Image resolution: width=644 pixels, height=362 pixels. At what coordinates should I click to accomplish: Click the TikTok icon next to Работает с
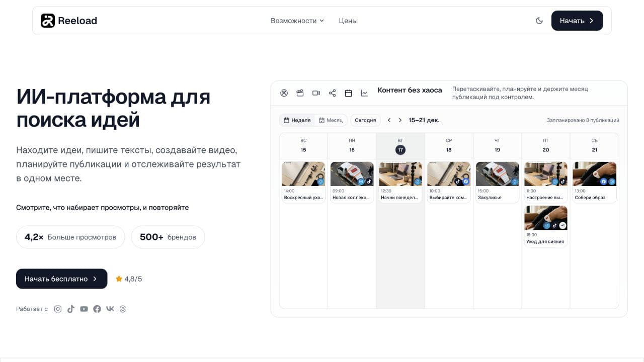pyautogui.click(x=71, y=309)
